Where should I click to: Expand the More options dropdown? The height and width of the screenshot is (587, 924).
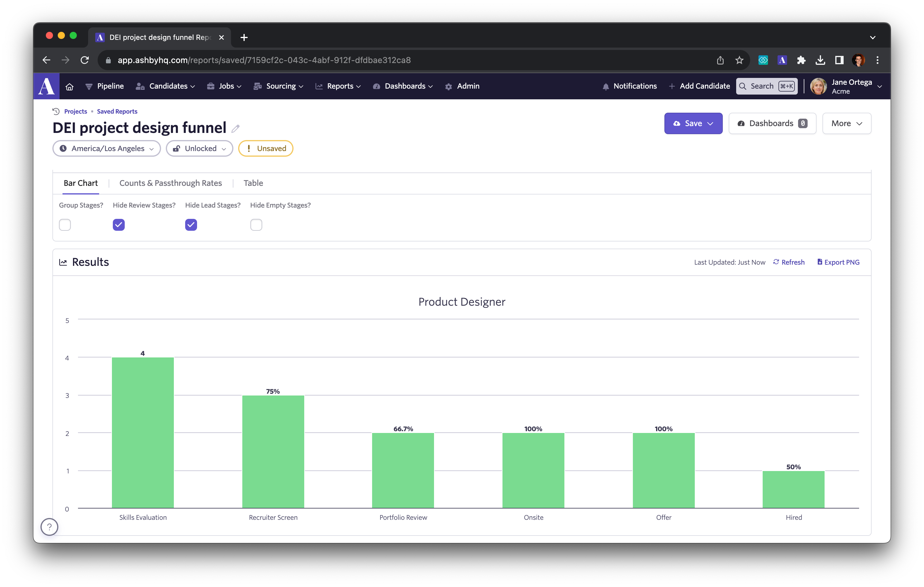tap(847, 123)
